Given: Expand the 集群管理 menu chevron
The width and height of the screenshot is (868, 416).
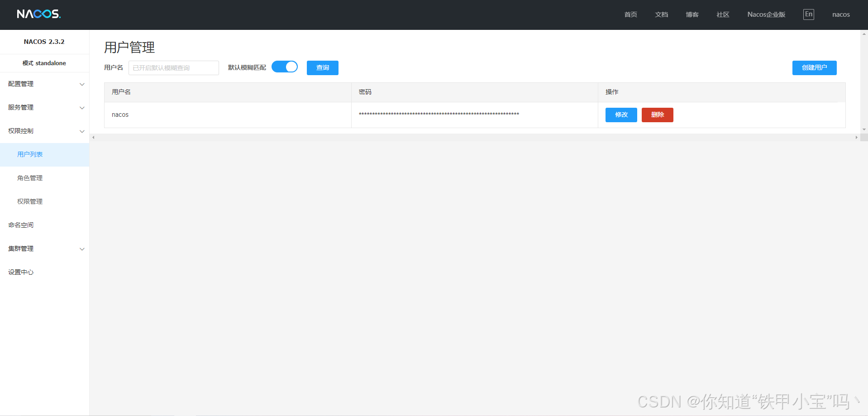Looking at the screenshot, I should tap(82, 249).
